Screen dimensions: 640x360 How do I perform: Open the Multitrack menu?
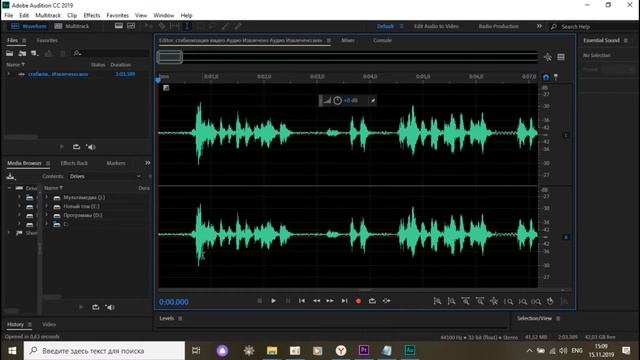tap(48, 16)
